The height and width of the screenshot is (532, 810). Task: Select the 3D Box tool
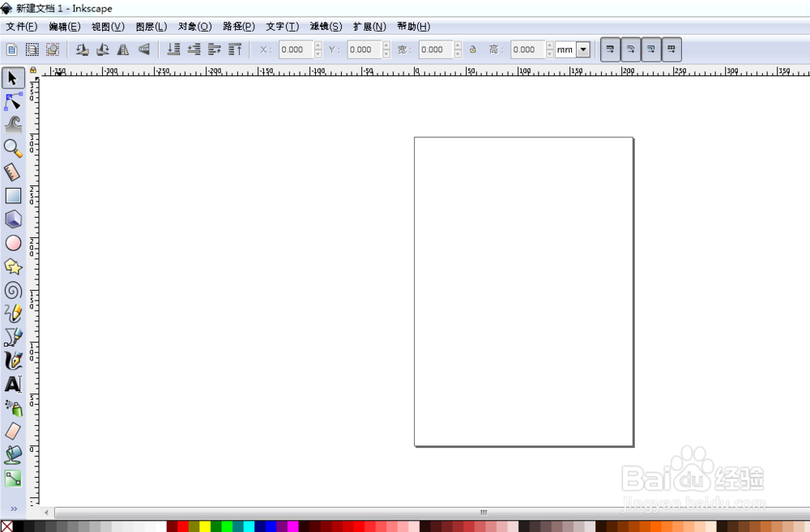pos(13,219)
